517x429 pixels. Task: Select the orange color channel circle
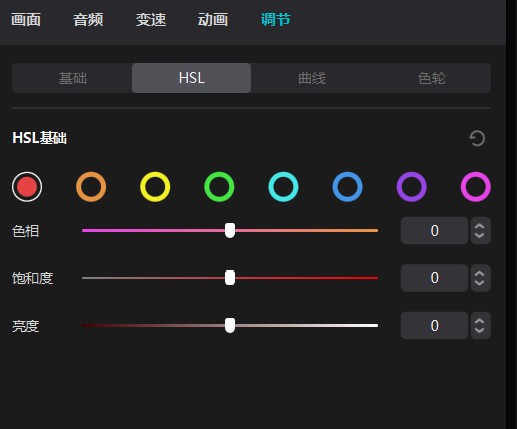pyautogui.click(x=91, y=187)
